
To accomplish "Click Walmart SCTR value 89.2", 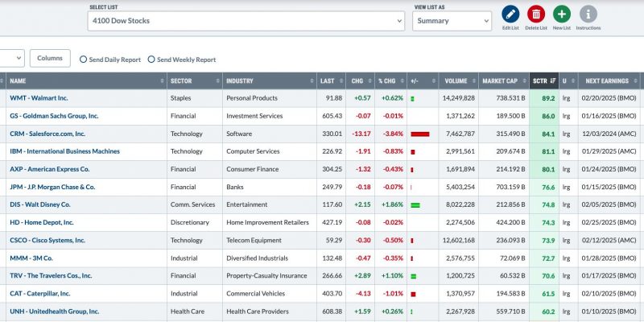I will [548, 98].
